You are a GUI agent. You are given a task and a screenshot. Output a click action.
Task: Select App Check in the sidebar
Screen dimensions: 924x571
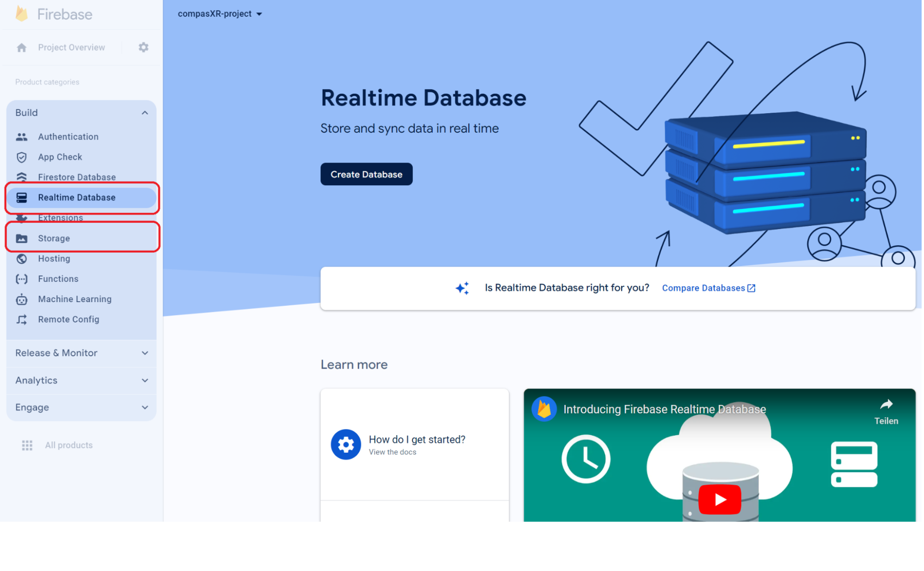pyautogui.click(x=60, y=157)
